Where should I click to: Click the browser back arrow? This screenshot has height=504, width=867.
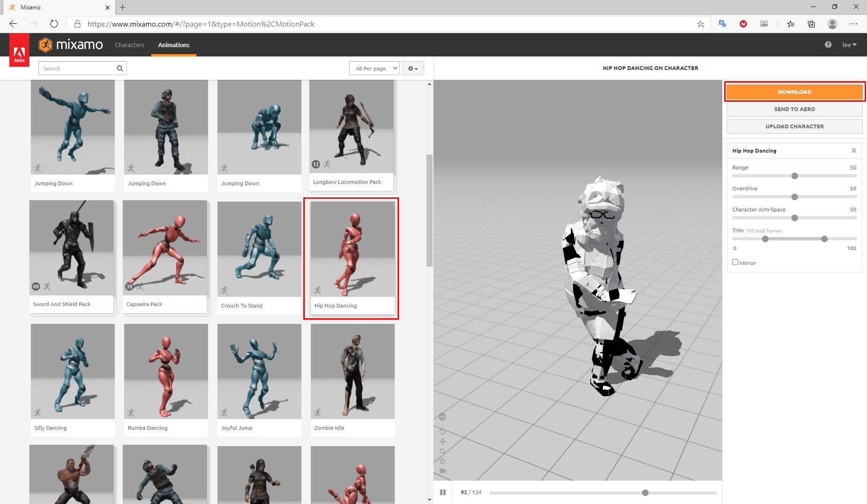point(13,24)
